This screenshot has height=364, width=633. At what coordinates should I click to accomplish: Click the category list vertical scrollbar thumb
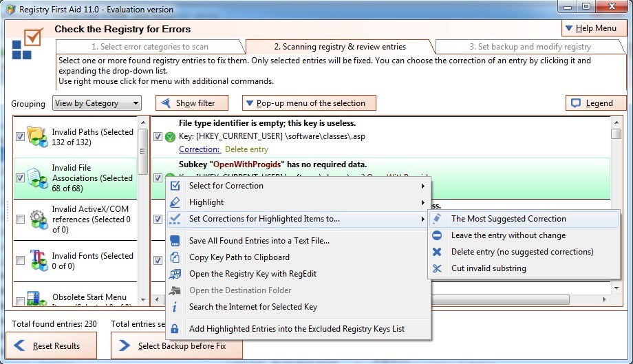[143, 151]
